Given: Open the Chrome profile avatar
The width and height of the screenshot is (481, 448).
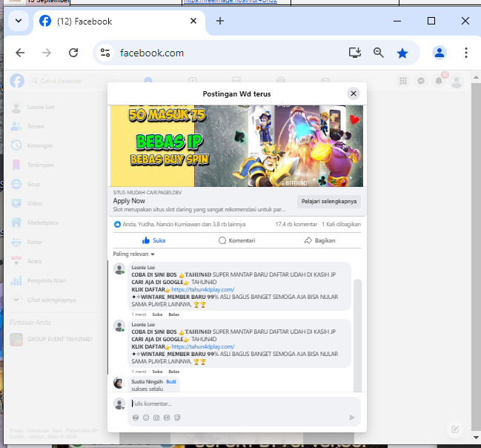Looking at the screenshot, I should click(439, 53).
